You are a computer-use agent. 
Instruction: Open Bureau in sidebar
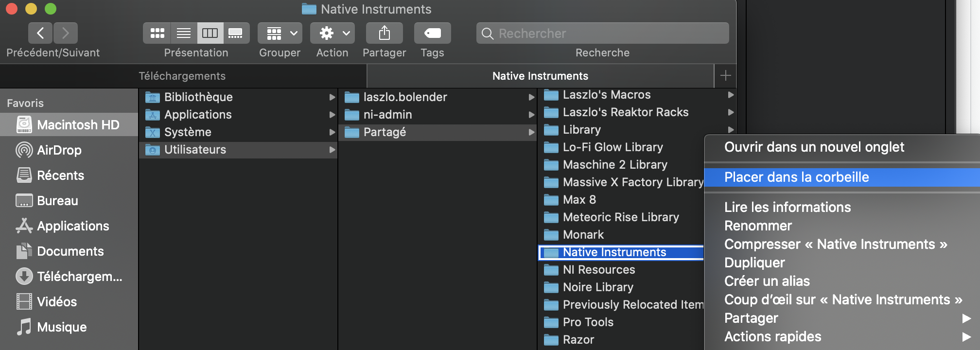[x=69, y=201]
